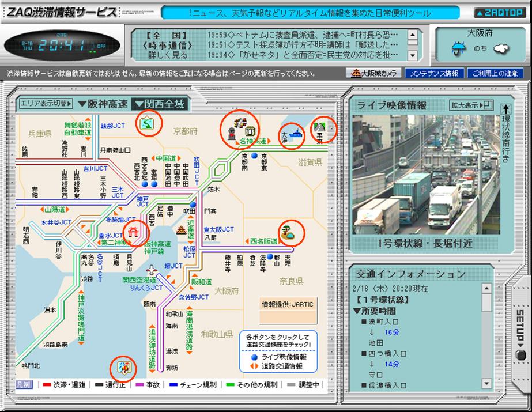This screenshot has width=532, height=412.
Task: Click the island palm tree icon
Action: (x=288, y=232)
